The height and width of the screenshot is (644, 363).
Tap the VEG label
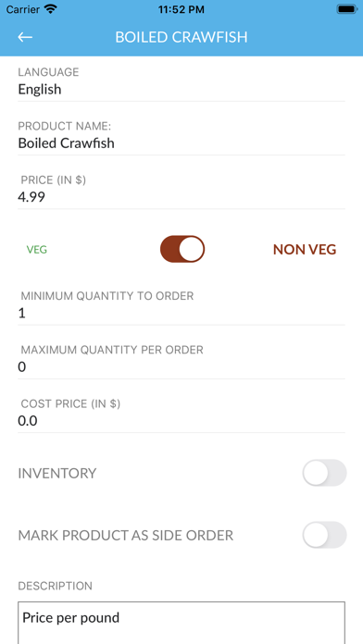click(x=37, y=249)
